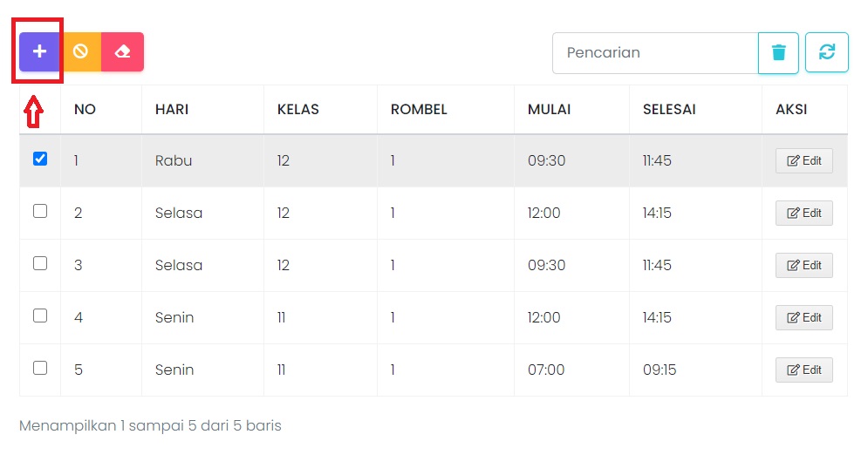Edit the Senin 12:00 schedule row
Screen dimensions: 868x475
pos(803,318)
